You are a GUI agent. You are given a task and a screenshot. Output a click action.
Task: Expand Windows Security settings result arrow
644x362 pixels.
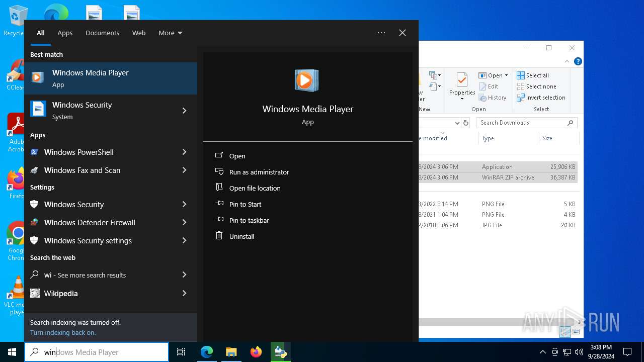point(184,240)
